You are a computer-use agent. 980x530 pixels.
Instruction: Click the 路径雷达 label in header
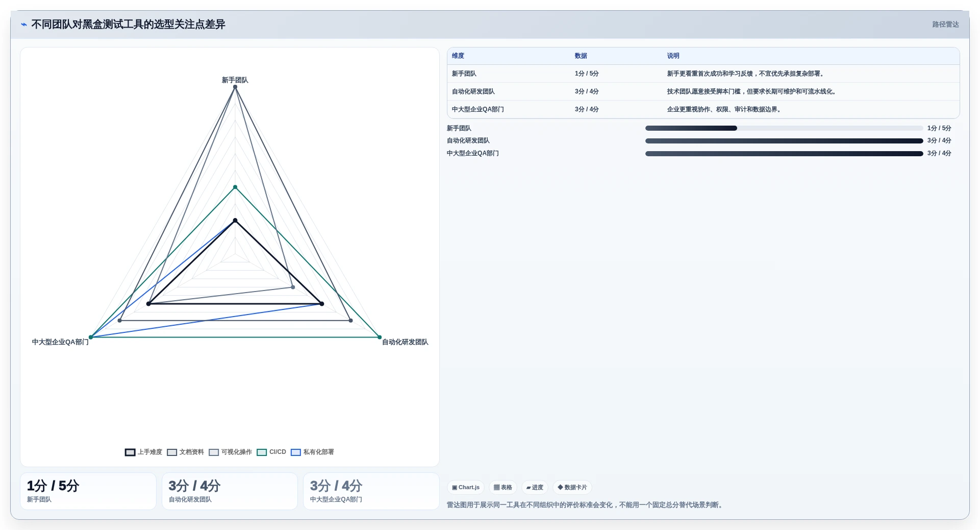[945, 25]
